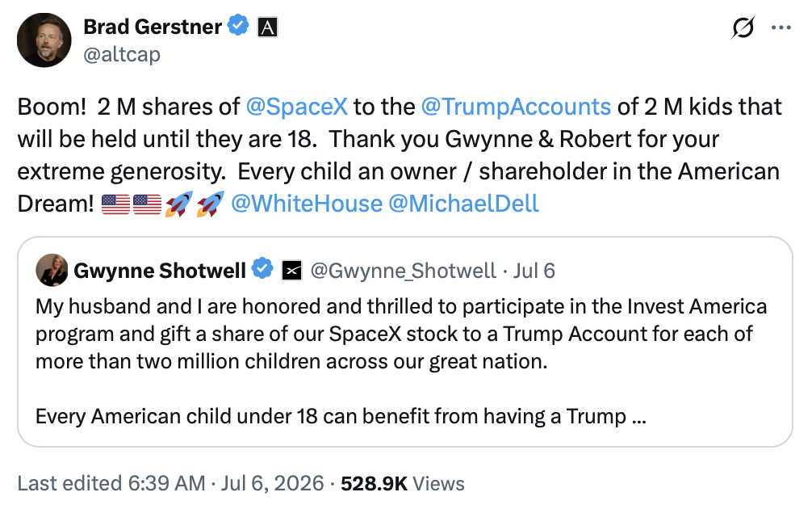Click the first rocket emoji
Viewport: 812px width, 509px height.
(178, 204)
